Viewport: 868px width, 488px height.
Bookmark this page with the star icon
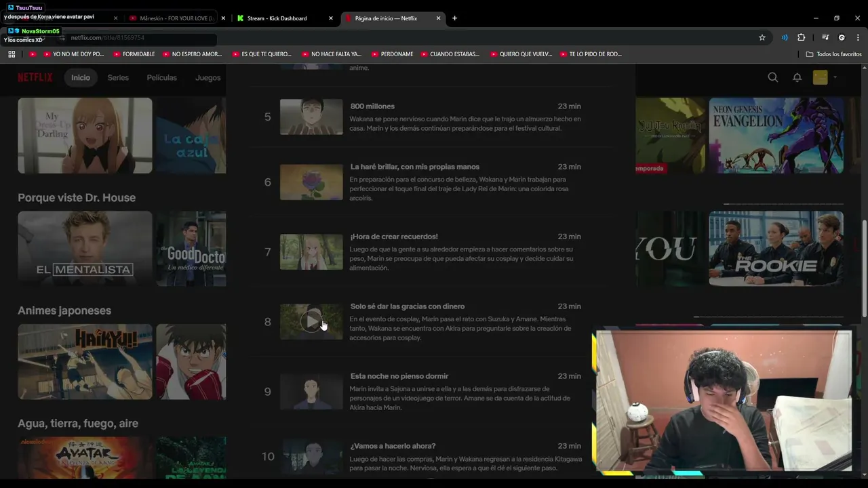(762, 37)
